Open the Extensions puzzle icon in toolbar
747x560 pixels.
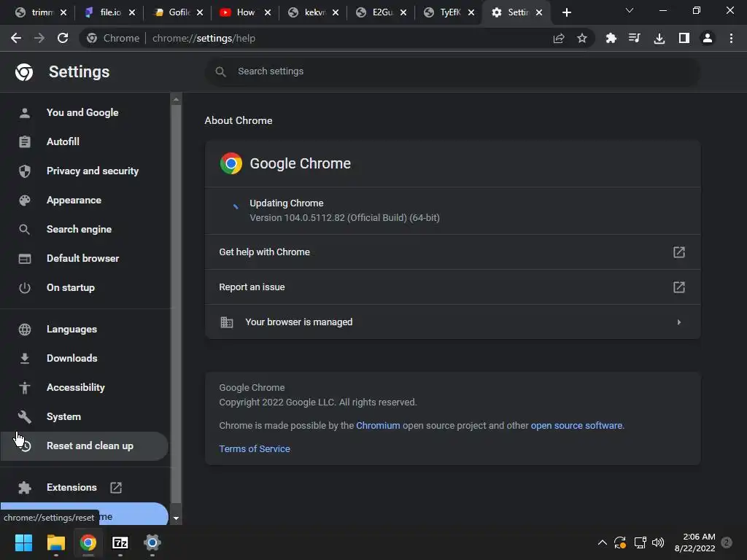click(x=611, y=38)
